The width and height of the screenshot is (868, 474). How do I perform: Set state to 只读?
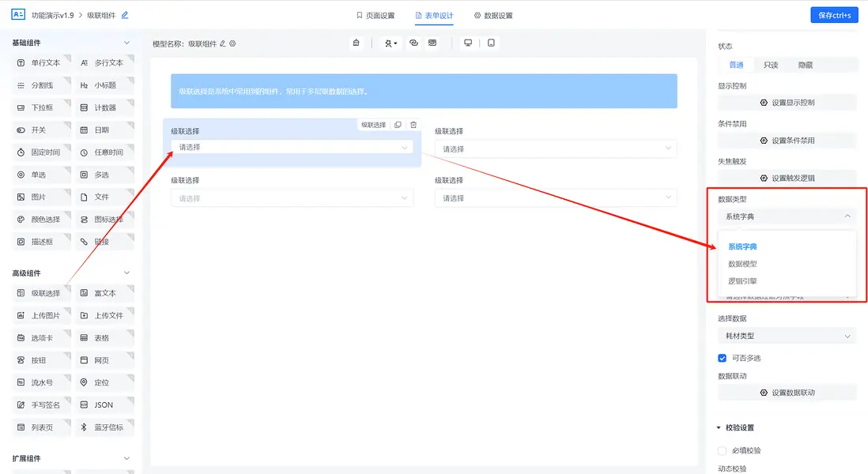(x=771, y=65)
